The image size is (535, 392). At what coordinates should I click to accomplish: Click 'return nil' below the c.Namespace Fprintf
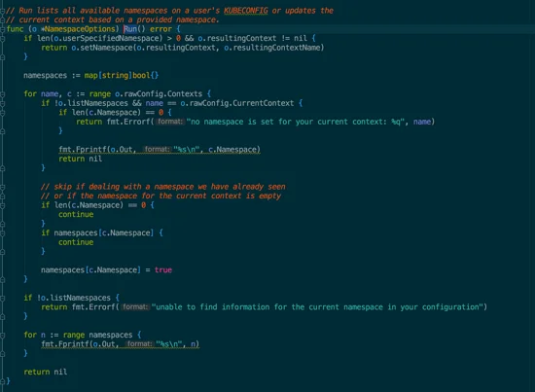click(80, 159)
